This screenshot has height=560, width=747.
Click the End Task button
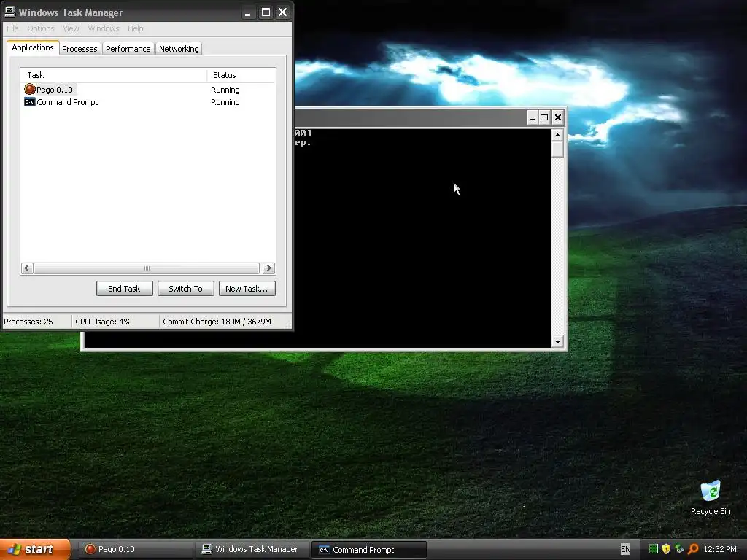click(124, 289)
